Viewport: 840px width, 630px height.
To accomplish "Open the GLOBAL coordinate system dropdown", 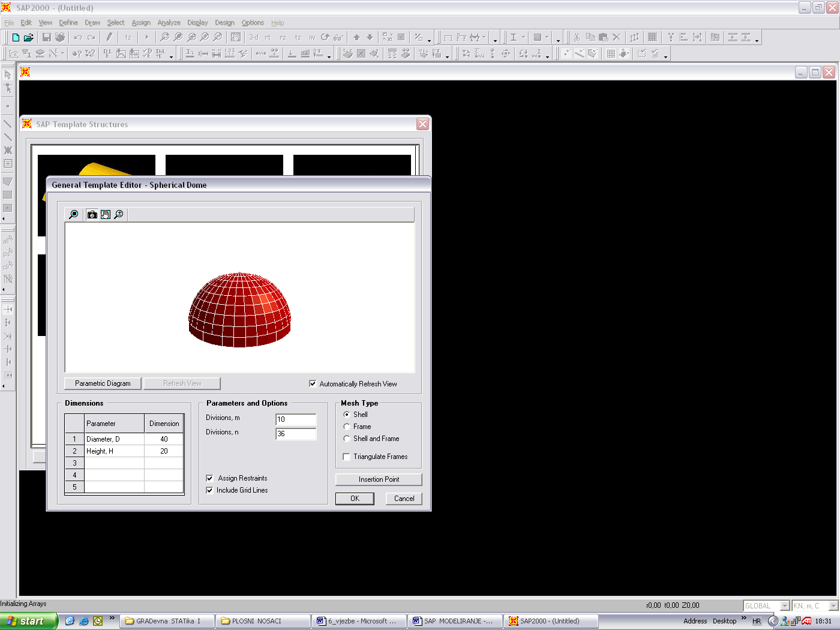I will click(784, 606).
